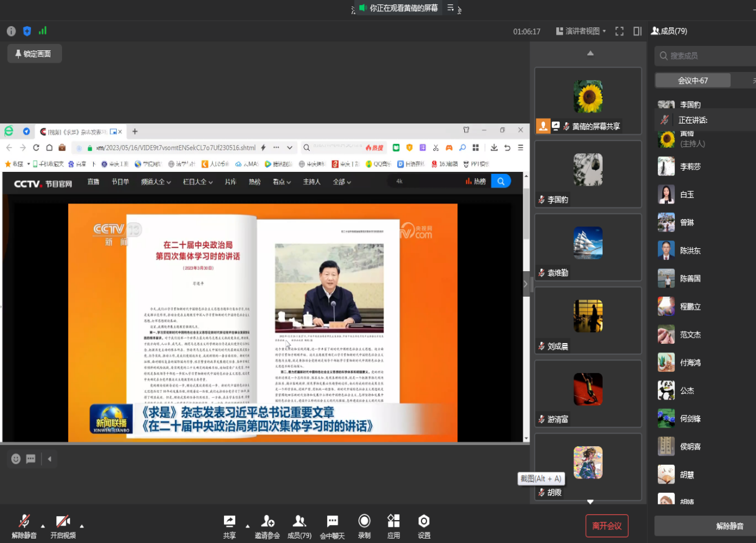Start recording with 录制 icon
Screen dimensions: 756x543
364,521
